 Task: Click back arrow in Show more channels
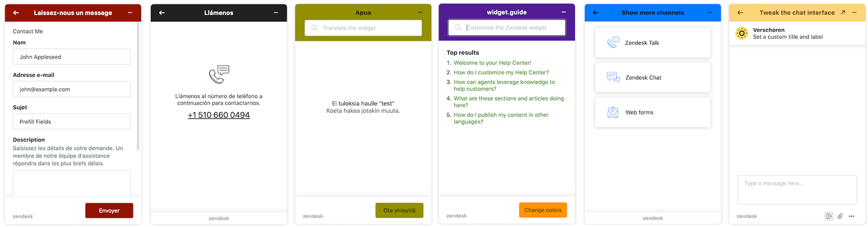pyautogui.click(x=596, y=13)
